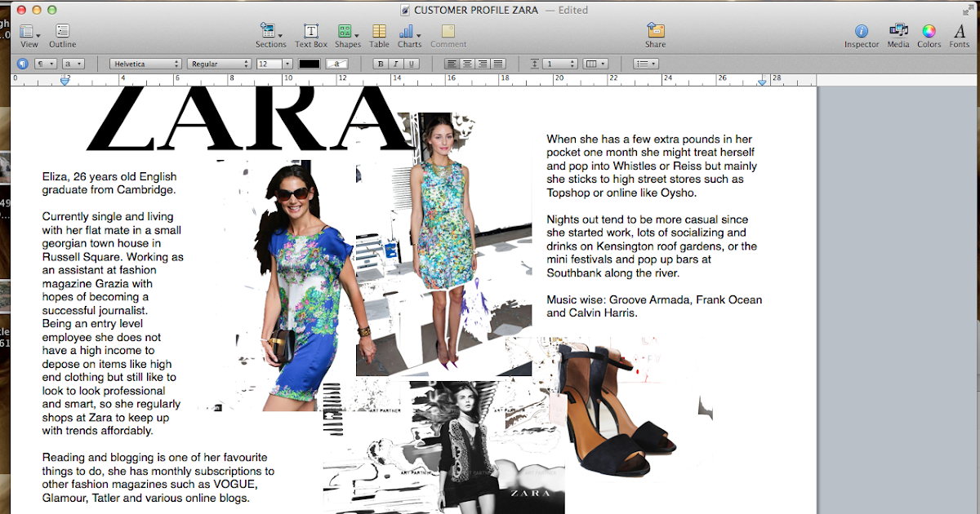Open the Colors window

coord(929,35)
